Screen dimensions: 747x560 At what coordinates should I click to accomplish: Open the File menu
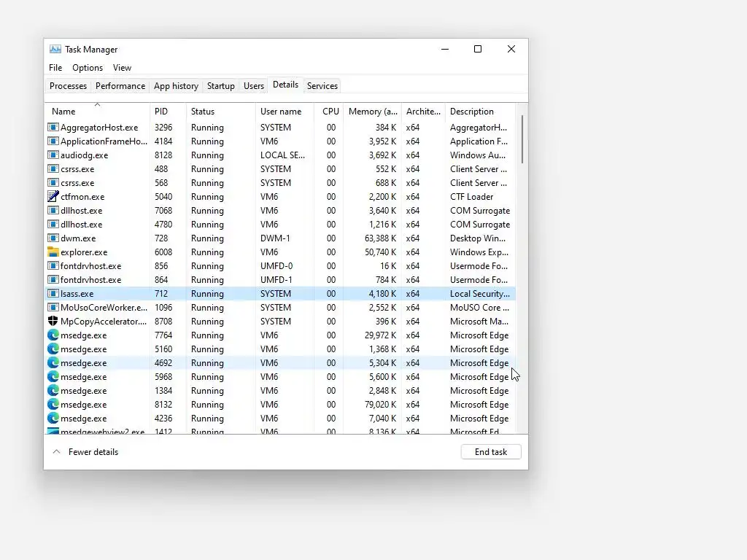click(x=55, y=68)
